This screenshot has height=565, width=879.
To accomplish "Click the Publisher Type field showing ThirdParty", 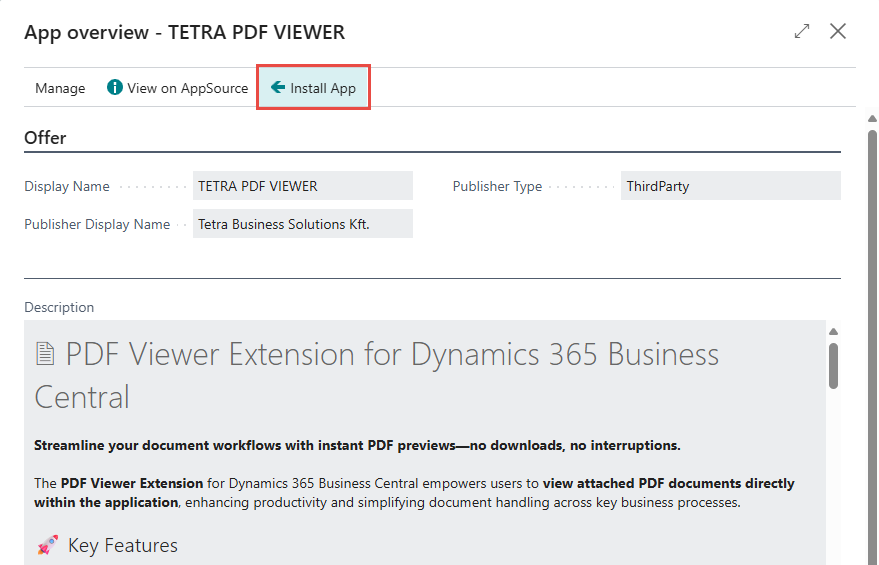I will click(730, 186).
